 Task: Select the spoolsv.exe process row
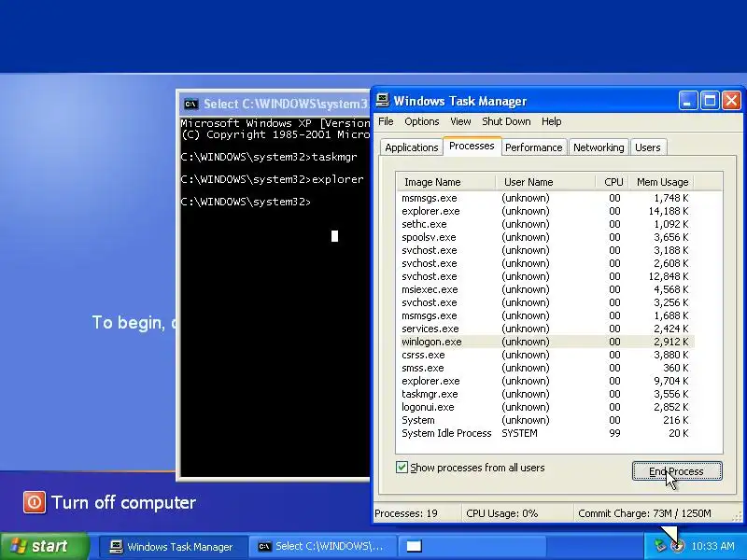pos(545,237)
